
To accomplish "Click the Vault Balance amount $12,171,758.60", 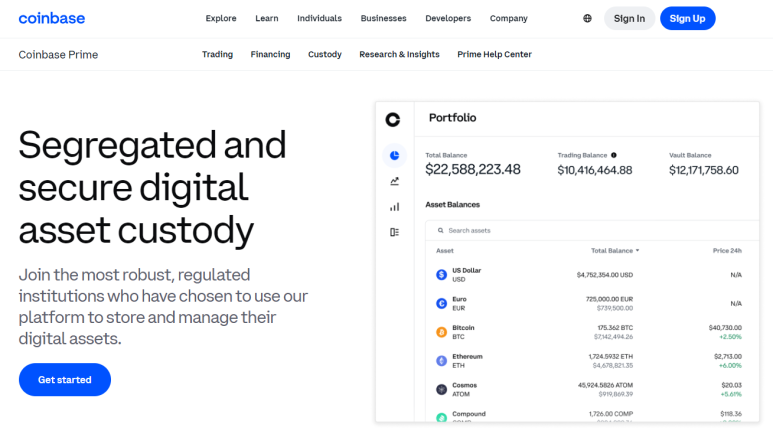I will (703, 170).
